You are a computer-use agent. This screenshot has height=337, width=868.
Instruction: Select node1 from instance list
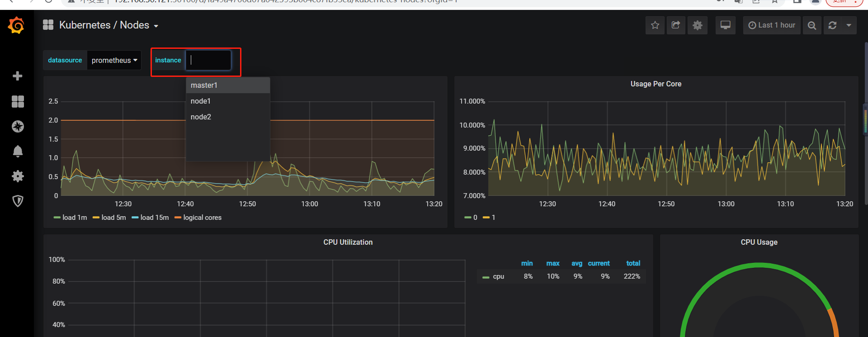(x=228, y=101)
